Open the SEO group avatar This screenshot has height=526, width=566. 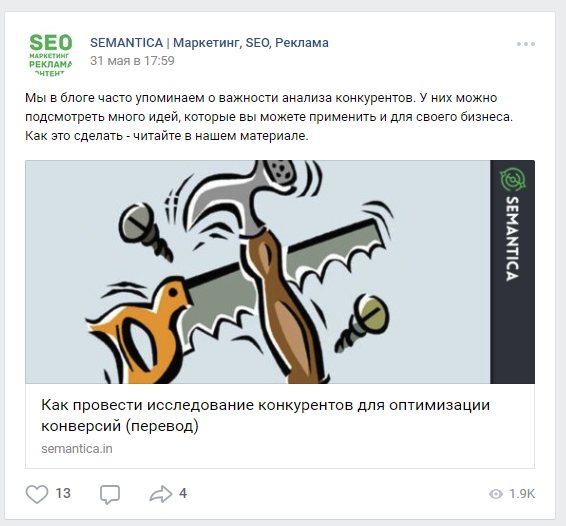tap(51, 54)
